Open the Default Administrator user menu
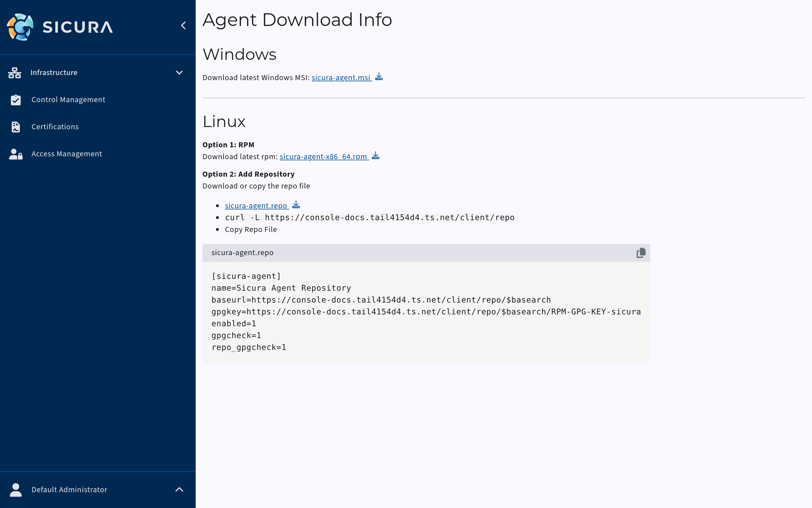 [x=98, y=490]
